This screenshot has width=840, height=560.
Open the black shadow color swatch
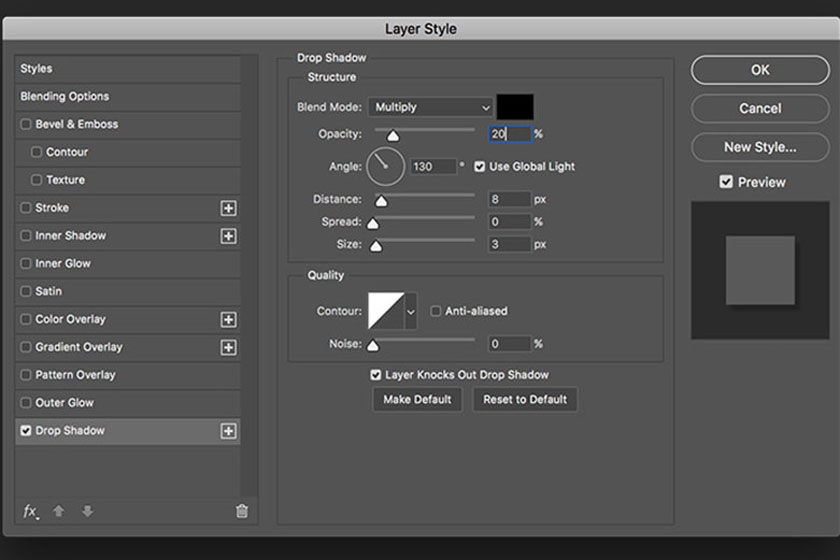click(x=515, y=107)
